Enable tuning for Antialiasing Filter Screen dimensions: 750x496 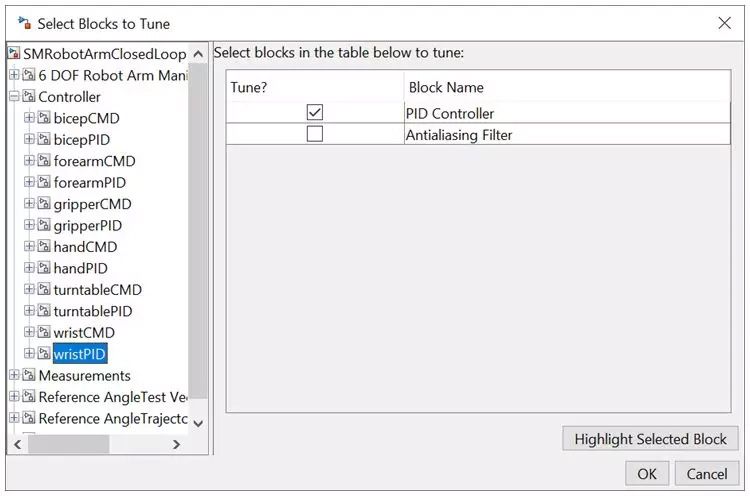(315, 134)
